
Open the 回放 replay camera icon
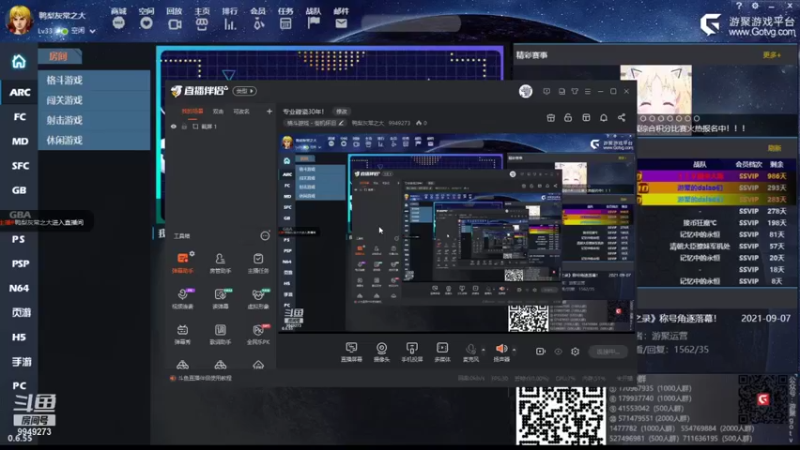174,23
